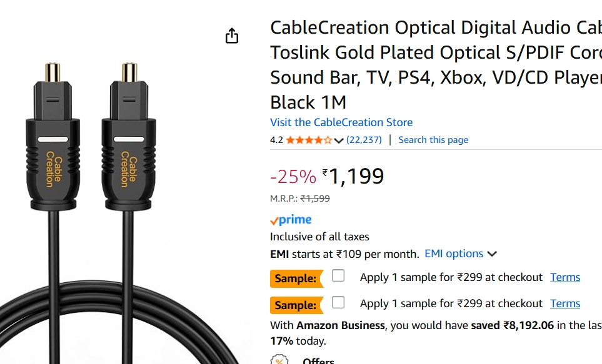Click the Prime logo
Image resolution: width=602 pixels, height=364 pixels.
pos(290,219)
